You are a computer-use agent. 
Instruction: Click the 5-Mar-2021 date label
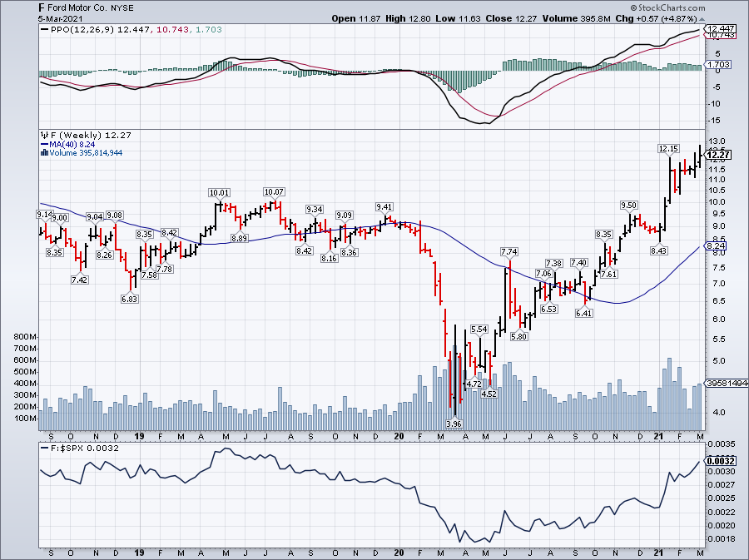click(61, 18)
